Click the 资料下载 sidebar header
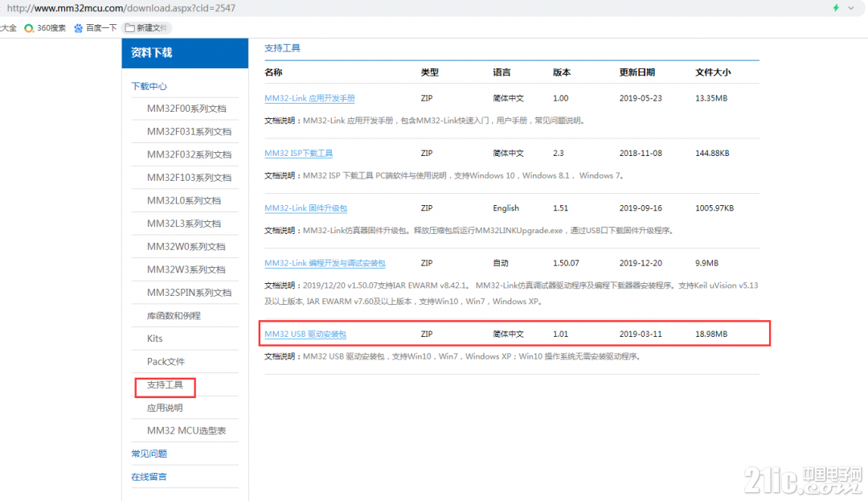The height and width of the screenshot is (501, 868). 185,53
